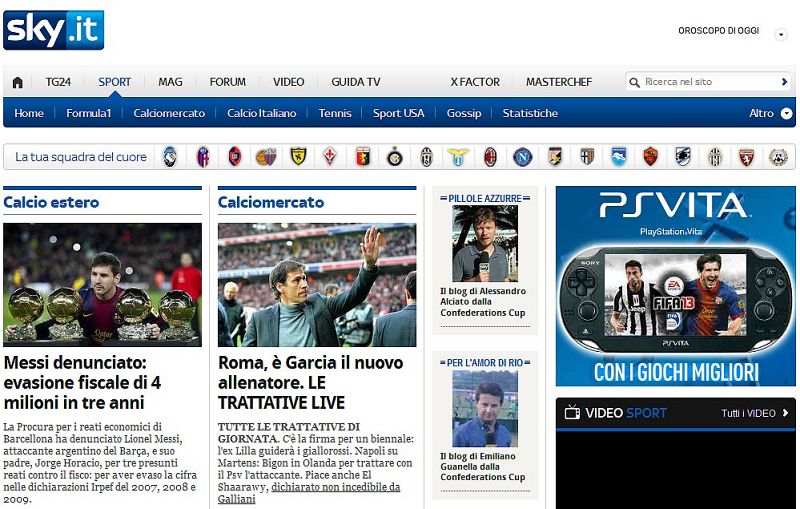
Task: Click the TV icon beside VIDEO SPORT
Action: (x=572, y=412)
